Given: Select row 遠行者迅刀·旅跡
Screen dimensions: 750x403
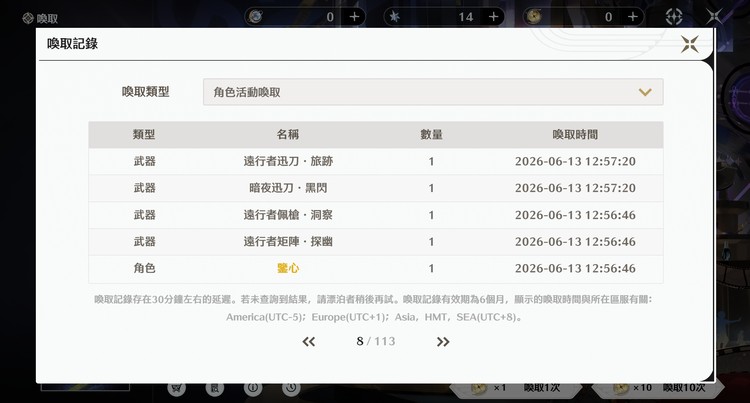Looking at the screenshot, I should (x=375, y=161).
